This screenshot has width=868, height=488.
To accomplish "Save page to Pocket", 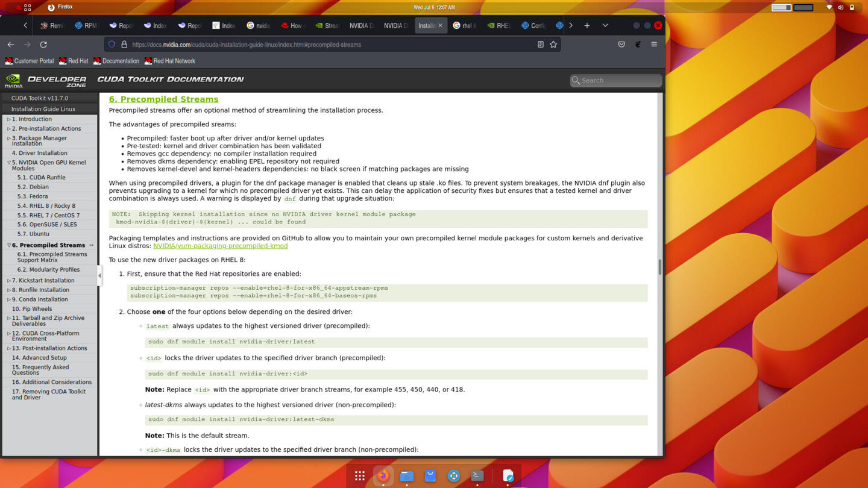I will 621,45.
